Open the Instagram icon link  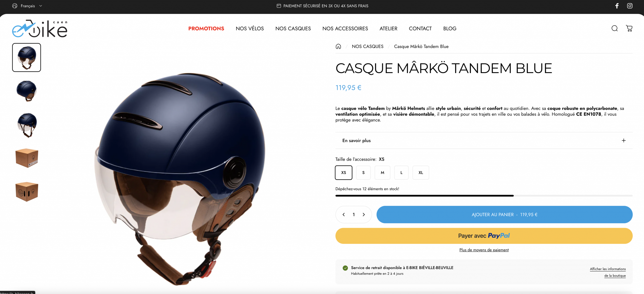tap(630, 6)
